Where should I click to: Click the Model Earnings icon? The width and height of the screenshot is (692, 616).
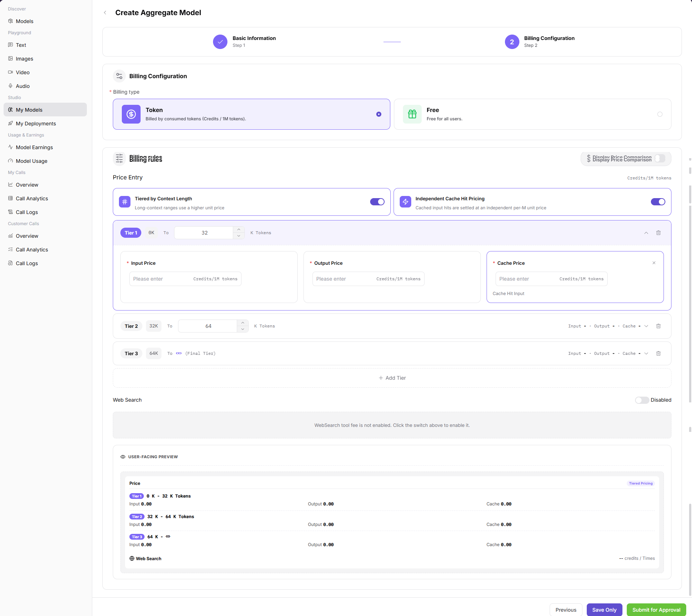(x=10, y=147)
